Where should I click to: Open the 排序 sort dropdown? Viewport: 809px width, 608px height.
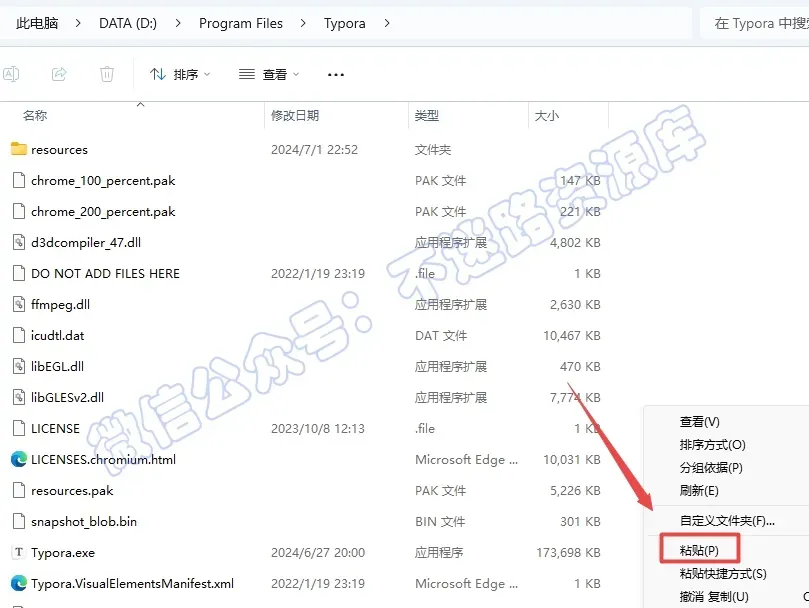[180, 75]
